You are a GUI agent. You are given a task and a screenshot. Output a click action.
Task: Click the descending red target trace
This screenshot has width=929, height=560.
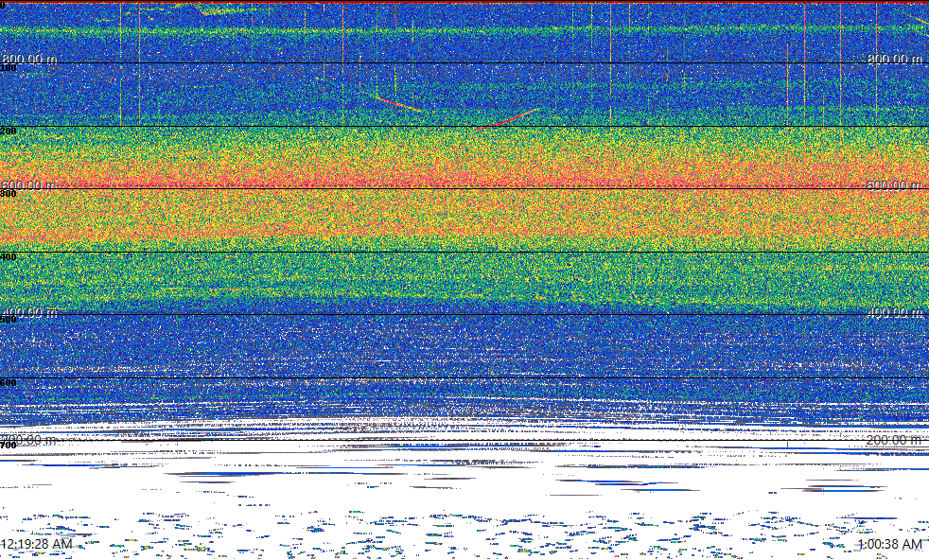pos(398,104)
